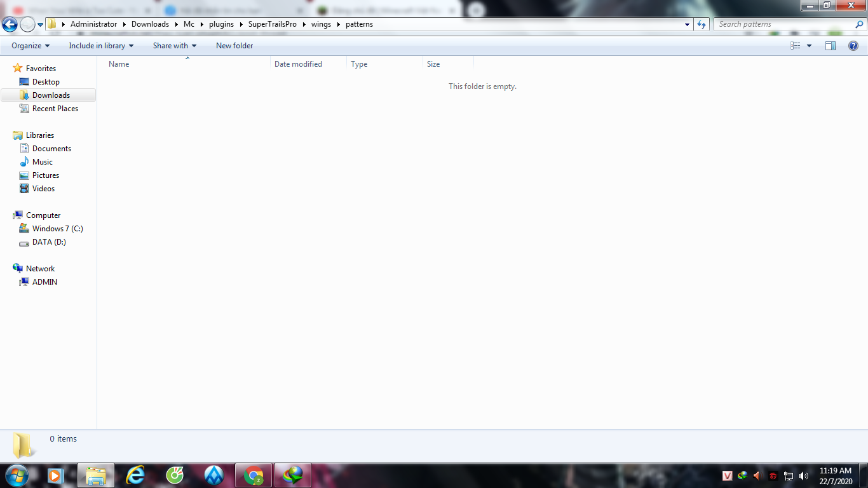Open the green Coc Coc browser icon
Image resolution: width=868 pixels, height=488 pixels.
pos(175,475)
